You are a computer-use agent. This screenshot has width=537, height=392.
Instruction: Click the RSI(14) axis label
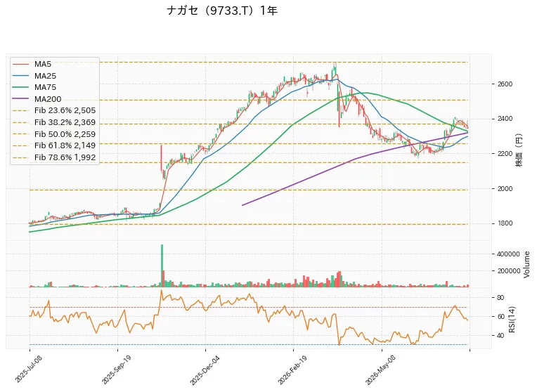click(512, 319)
